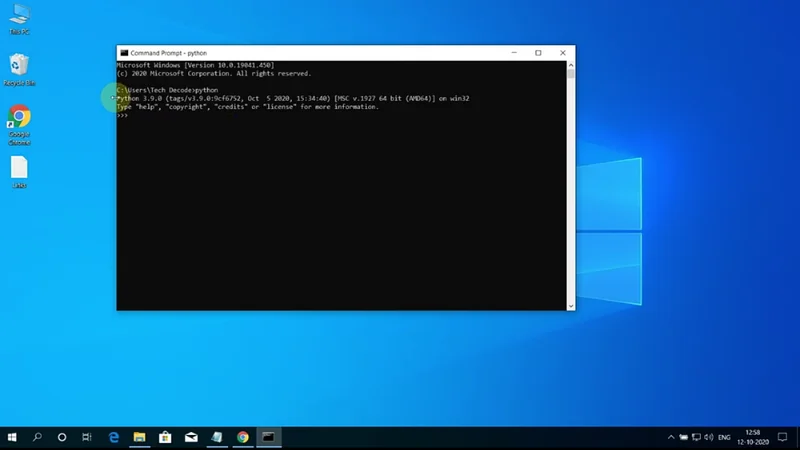
Task: Open Microsoft Store from the taskbar
Action: pos(165,437)
